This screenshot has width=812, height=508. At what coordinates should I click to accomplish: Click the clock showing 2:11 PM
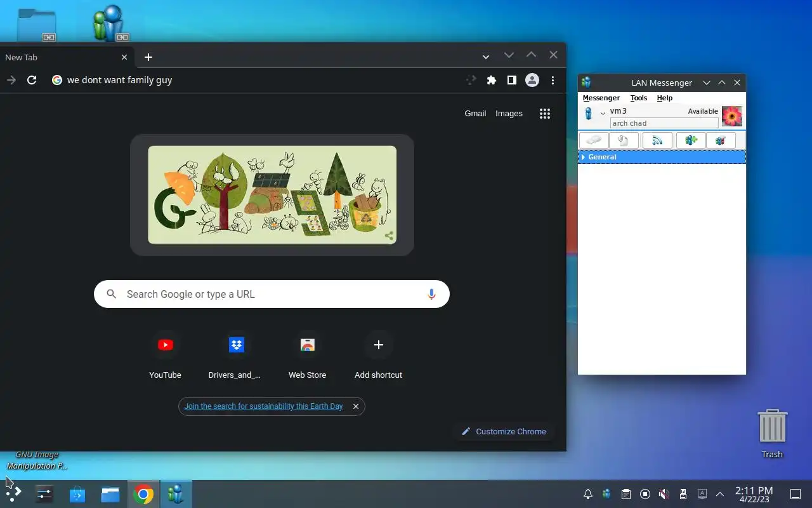click(x=754, y=494)
